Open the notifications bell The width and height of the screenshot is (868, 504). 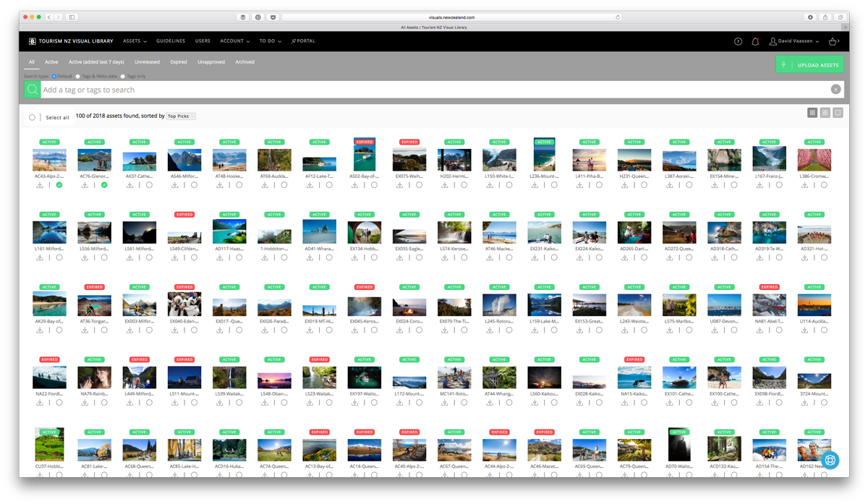[755, 42]
